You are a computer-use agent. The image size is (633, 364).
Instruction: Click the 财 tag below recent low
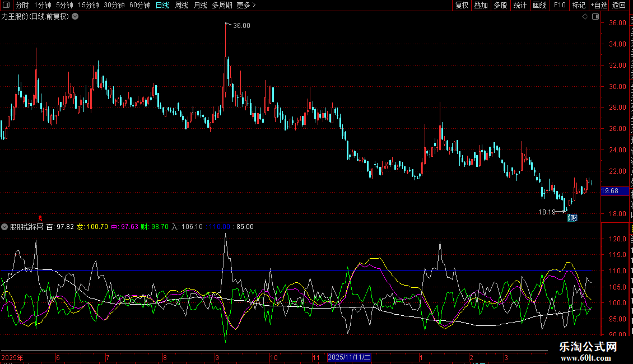pos(573,218)
